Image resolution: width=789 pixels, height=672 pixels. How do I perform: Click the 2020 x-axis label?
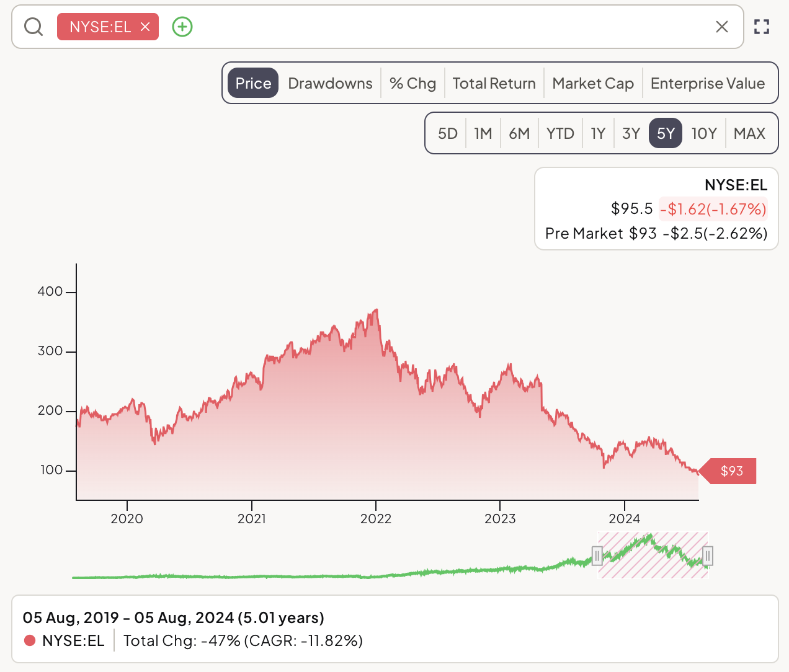coord(127,519)
